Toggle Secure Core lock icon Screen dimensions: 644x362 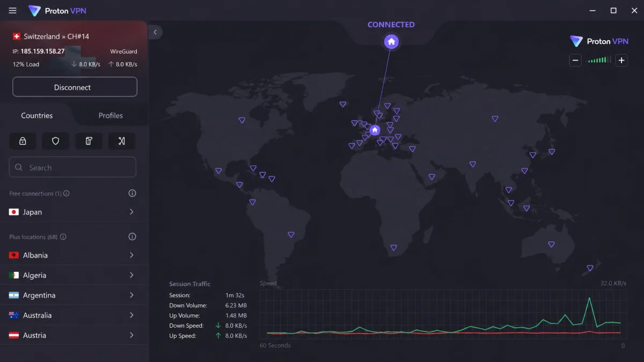point(23,141)
